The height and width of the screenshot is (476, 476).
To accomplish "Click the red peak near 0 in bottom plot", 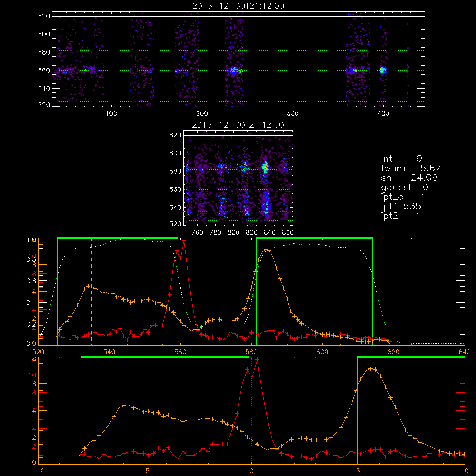I will tap(257, 359).
